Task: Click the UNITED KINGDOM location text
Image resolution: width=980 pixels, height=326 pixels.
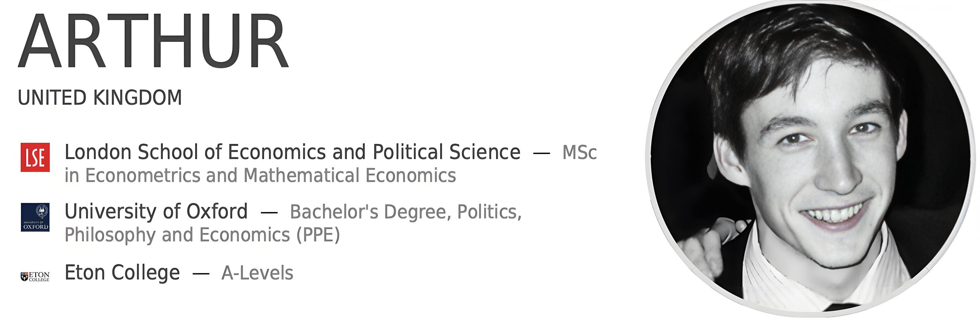Action: coord(100,97)
